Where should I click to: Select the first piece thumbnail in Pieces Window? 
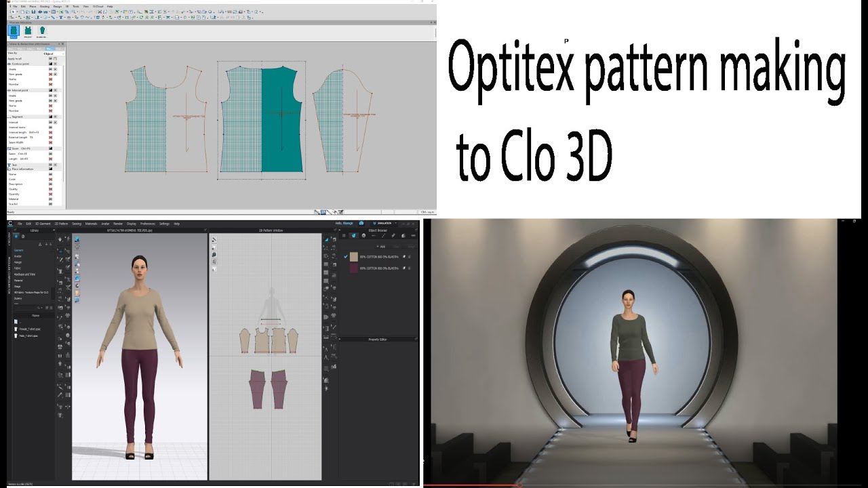(14, 31)
